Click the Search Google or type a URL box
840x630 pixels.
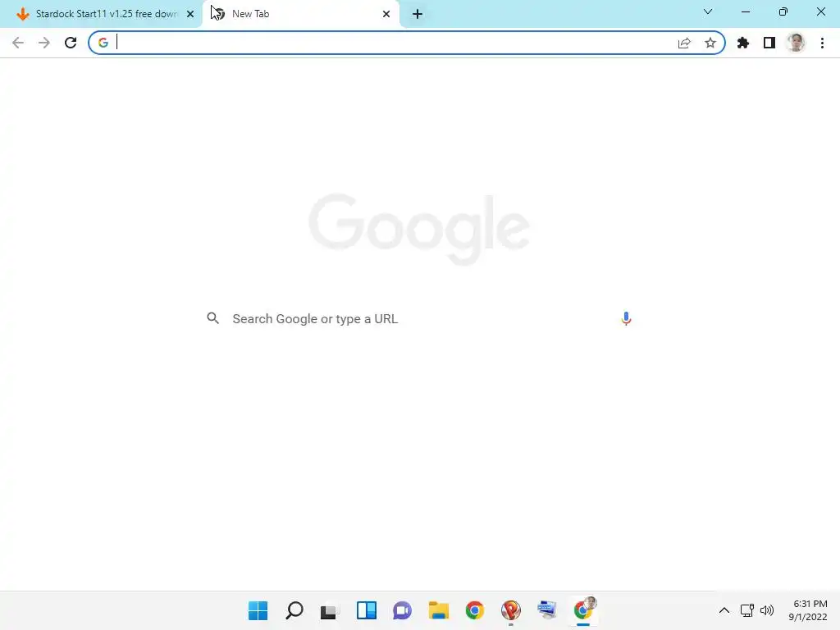pos(419,319)
